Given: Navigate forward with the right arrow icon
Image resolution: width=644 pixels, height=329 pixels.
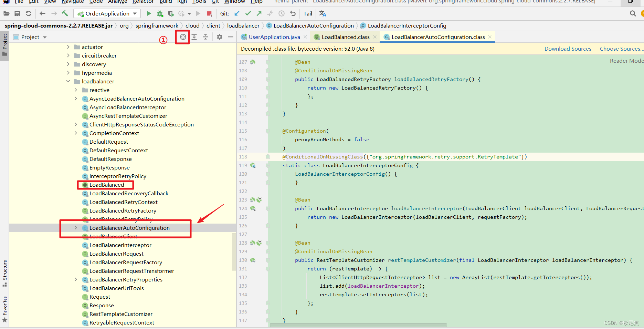Looking at the screenshot, I should (54, 13).
